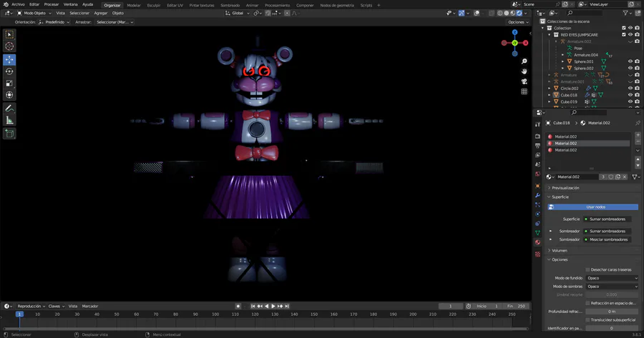Pin the properties editor context
644x338 pixels.
638,123
